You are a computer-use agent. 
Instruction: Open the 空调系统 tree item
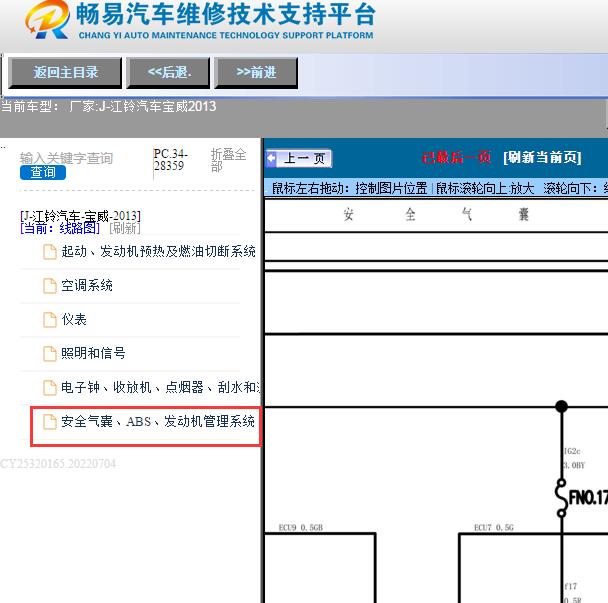(x=87, y=286)
